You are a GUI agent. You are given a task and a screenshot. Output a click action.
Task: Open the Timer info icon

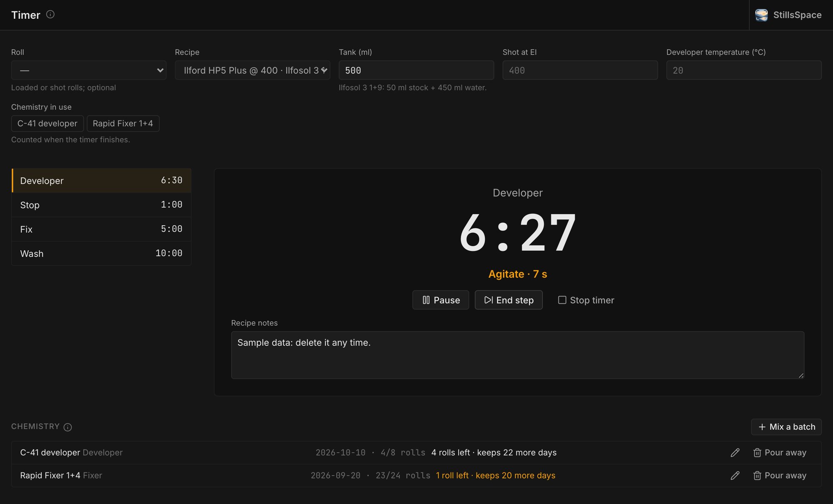coord(50,15)
